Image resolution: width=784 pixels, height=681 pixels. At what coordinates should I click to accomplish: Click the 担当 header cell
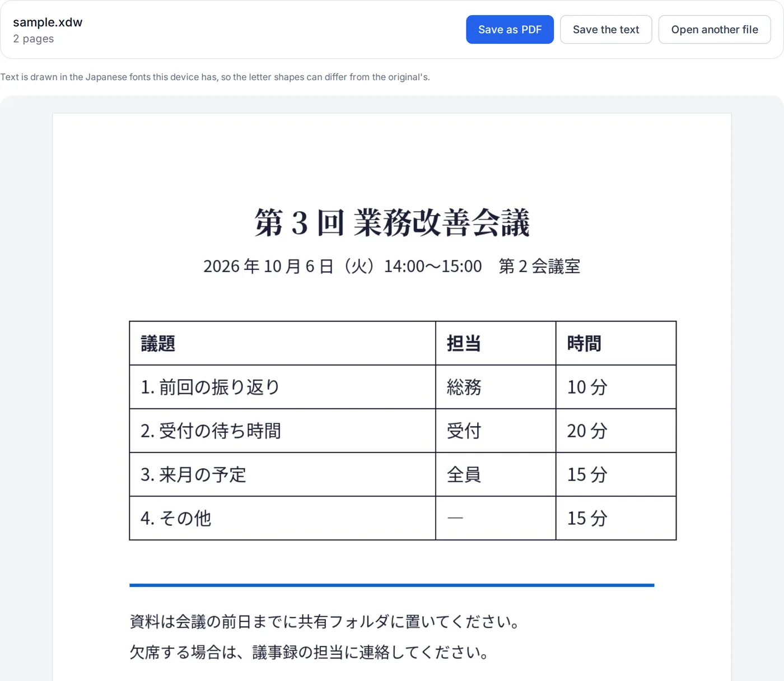[496, 343]
